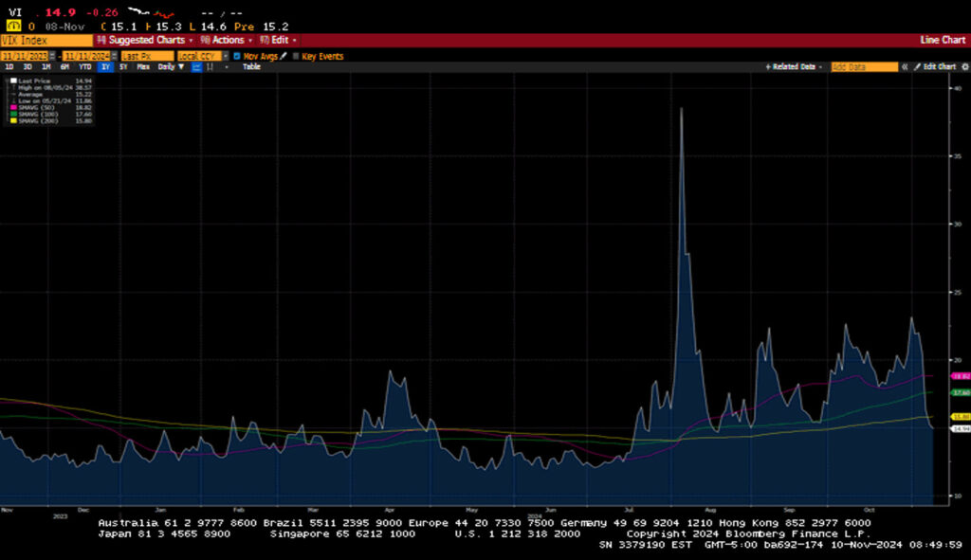Switch to the Table view
The height and width of the screenshot is (560, 971).
(x=251, y=67)
